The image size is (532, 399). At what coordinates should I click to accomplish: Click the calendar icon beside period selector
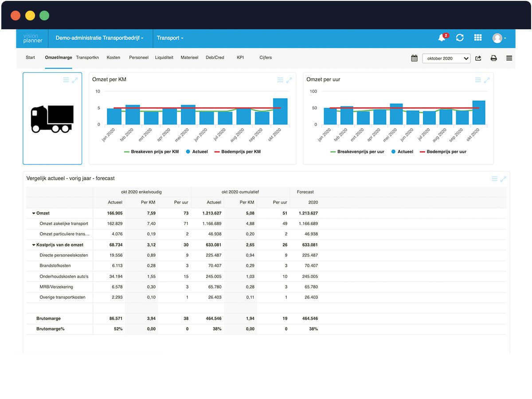[x=414, y=58]
